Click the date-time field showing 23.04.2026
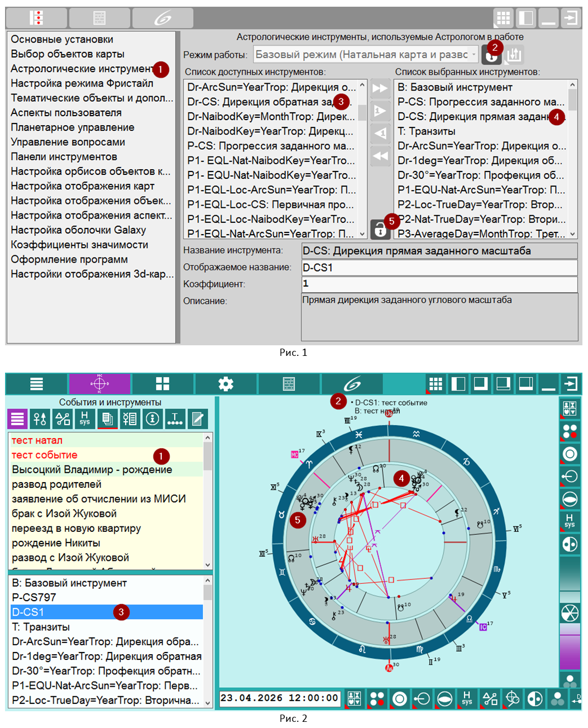588x728 pixels. click(279, 698)
